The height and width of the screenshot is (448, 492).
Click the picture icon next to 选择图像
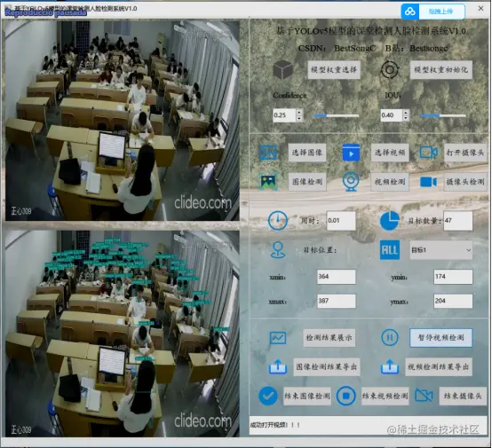coord(267,153)
